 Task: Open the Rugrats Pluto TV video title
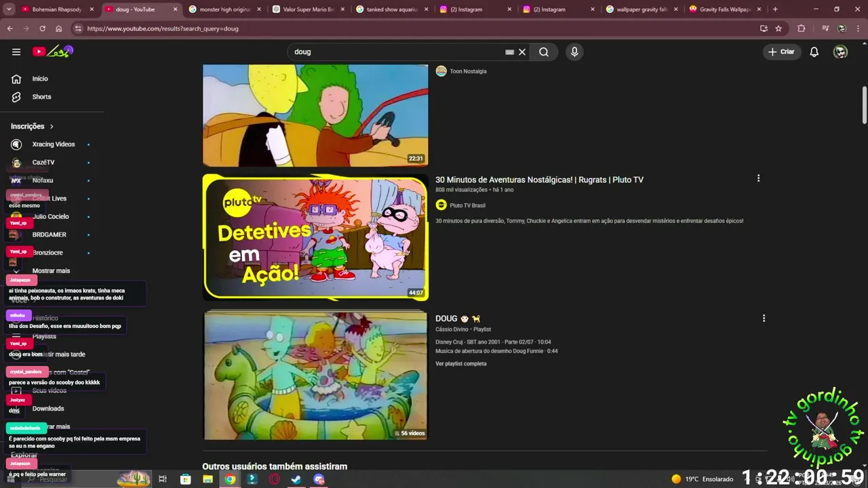[x=539, y=180]
